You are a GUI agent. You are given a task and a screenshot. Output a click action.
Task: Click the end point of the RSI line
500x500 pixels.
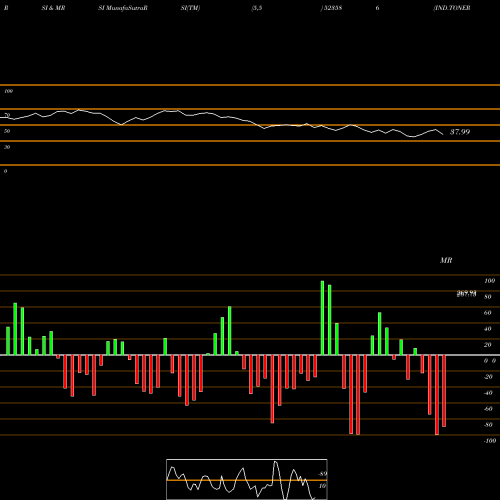coord(443,134)
